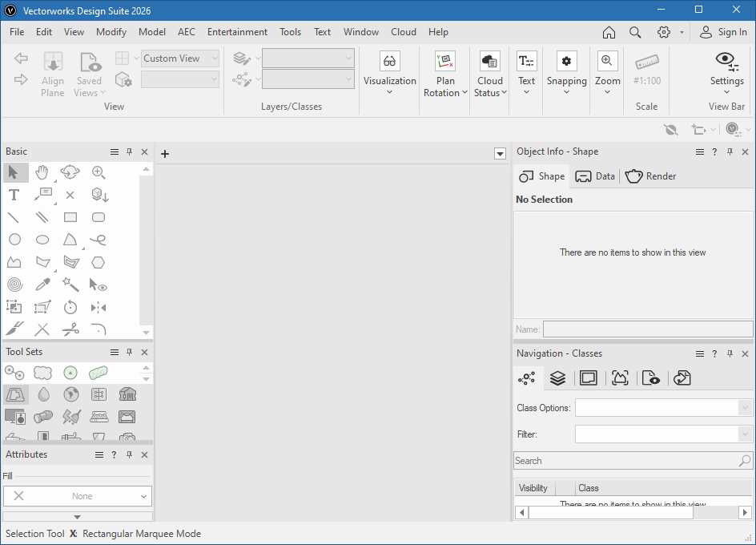Pick the Eyedropper tool
This screenshot has height=545, width=756.
click(x=42, y=285)
